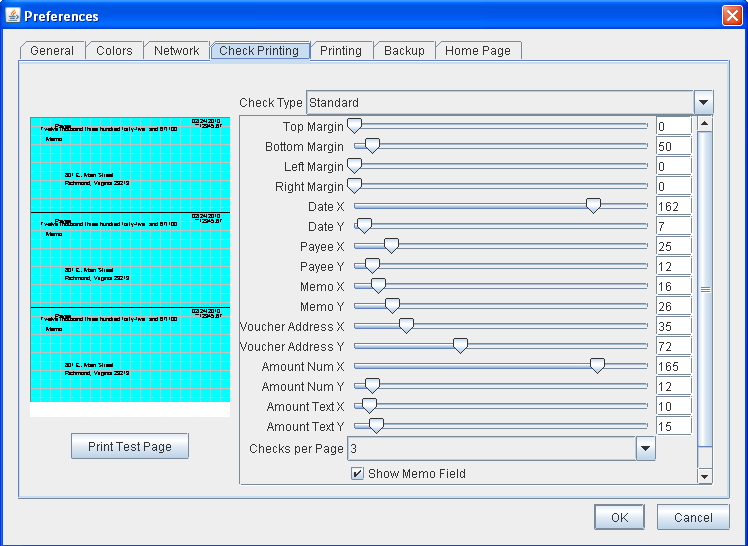Click the Top Margin slider handle
The width and height of the screenshot is (748, 546).
pos(354,126)
